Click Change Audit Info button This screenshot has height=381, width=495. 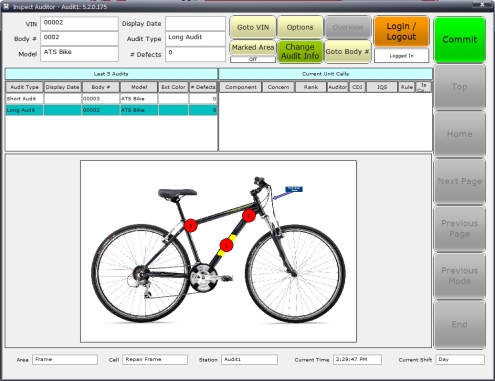pos(300,52)
